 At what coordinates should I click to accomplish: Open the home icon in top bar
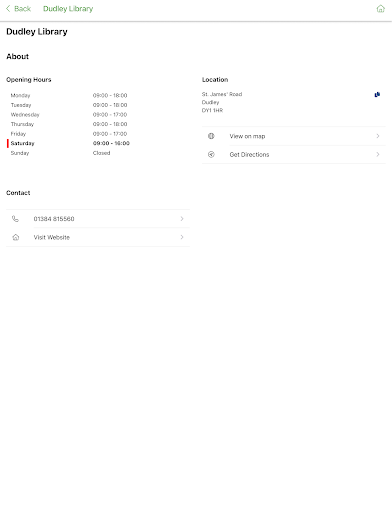tap(380, 9)
